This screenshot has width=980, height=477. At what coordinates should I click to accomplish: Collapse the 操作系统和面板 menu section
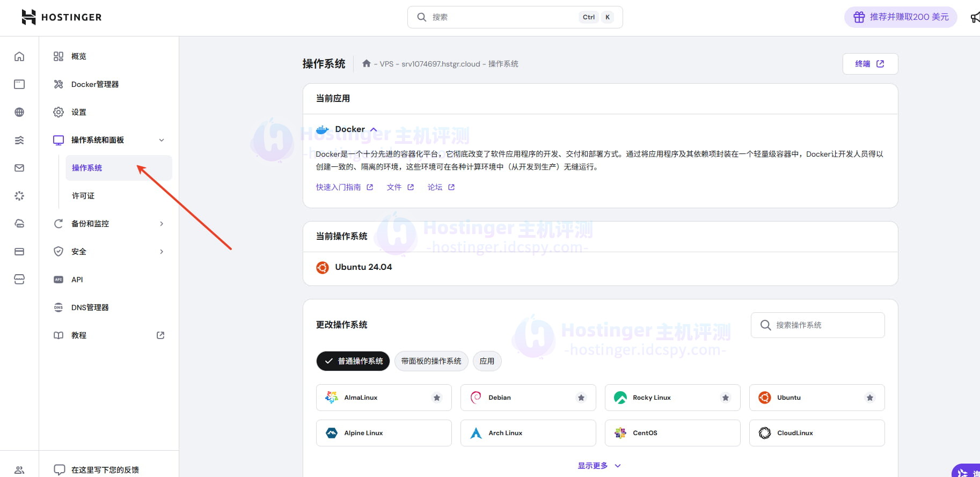click(x=162, y=140)
